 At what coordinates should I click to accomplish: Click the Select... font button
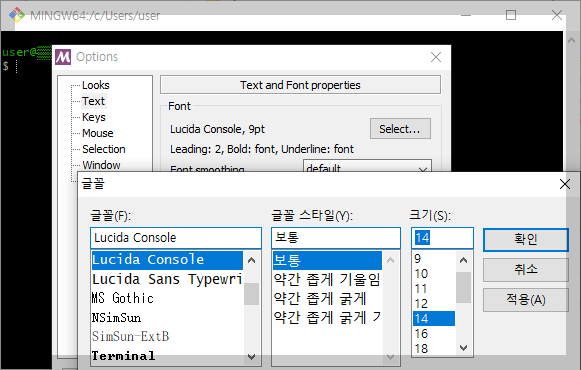[400, 129]
